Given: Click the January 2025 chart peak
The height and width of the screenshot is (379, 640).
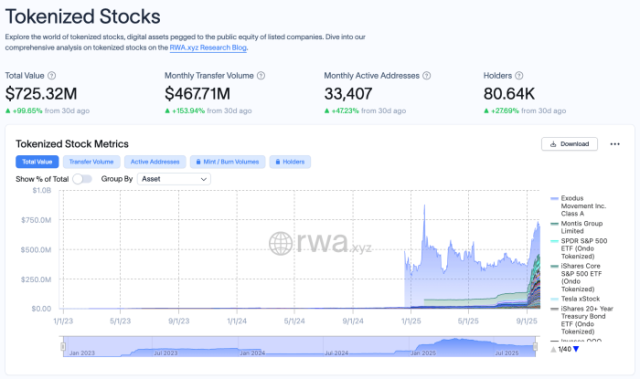Looking at the screenshot, I should click(424, 205).
